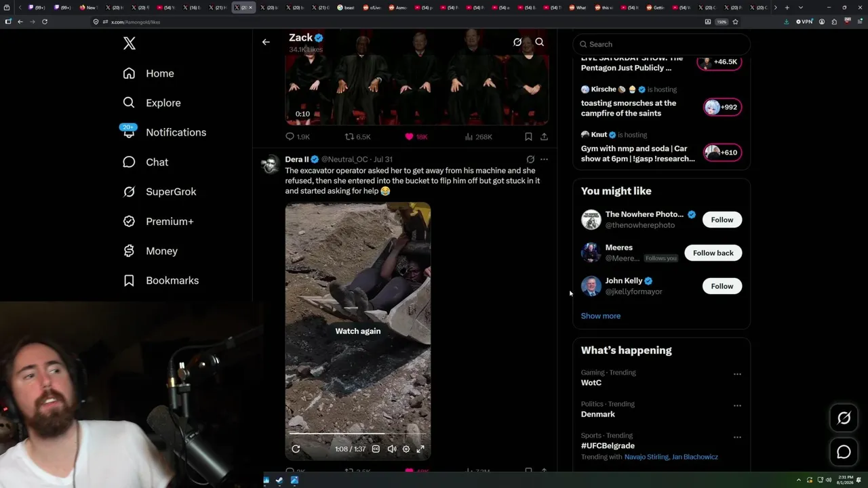
Task: Open the #UFCBelgrade trending topic
Action: click(608, 446)
